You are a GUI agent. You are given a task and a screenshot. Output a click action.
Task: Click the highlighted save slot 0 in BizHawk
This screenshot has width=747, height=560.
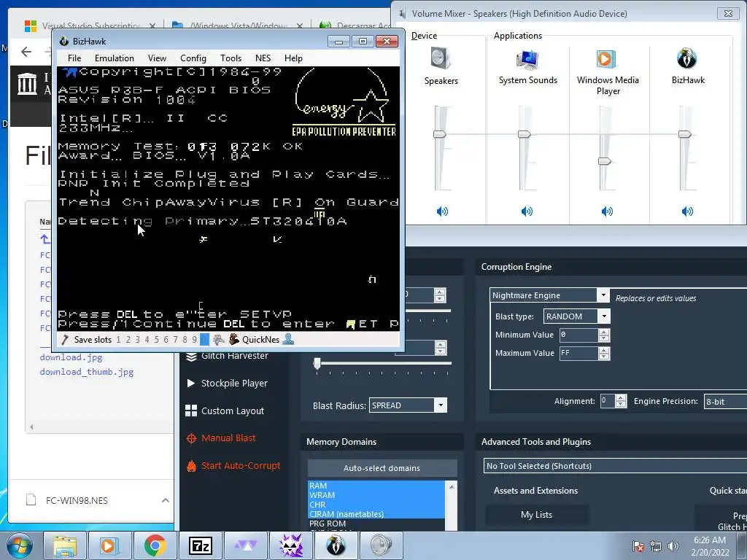pyautogui.click(x=204, y=340)
